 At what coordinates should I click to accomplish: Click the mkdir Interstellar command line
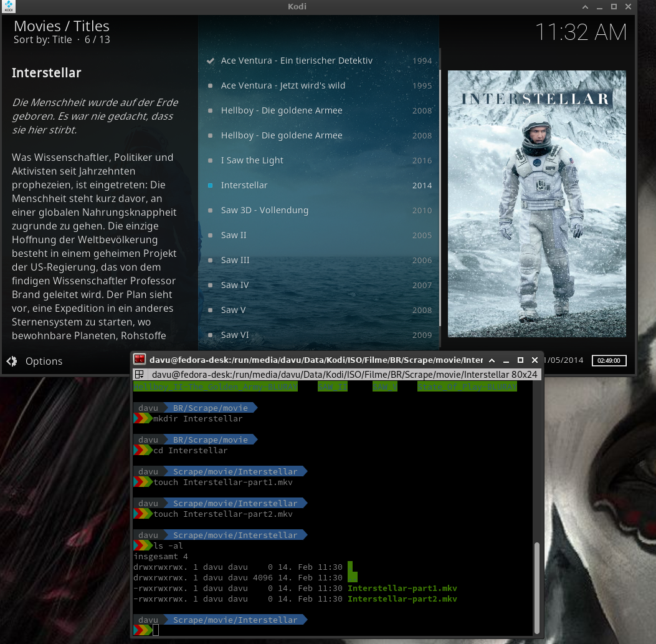pos(198,419)
